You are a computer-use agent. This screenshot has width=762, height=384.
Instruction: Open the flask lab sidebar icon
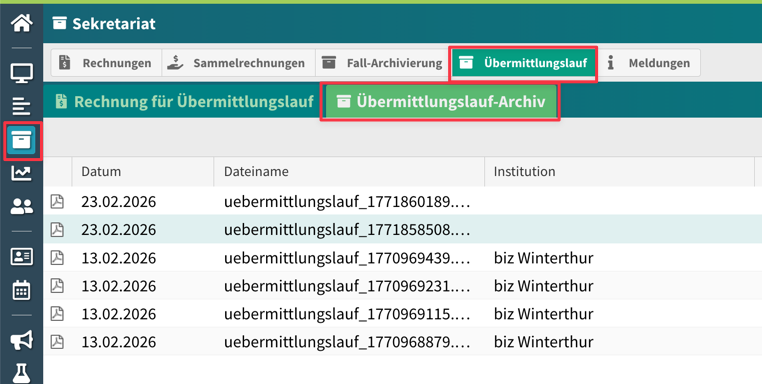pos(22,373)
